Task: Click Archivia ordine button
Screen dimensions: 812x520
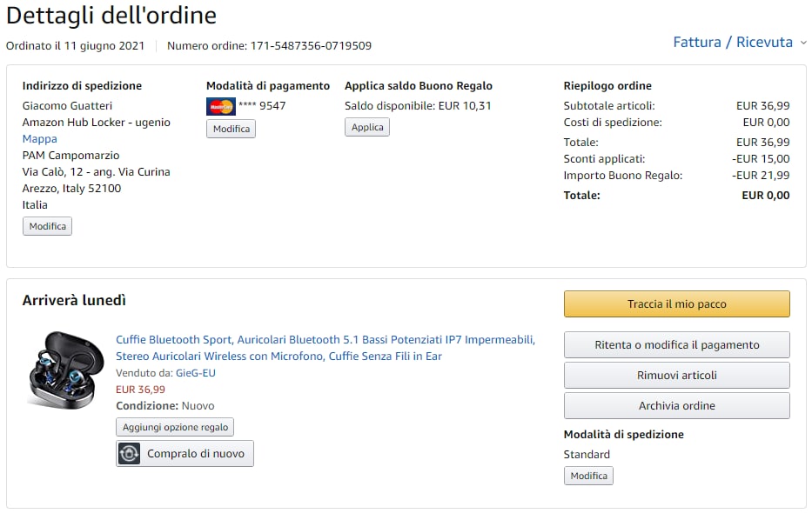Action: click(x=676, y=406)
